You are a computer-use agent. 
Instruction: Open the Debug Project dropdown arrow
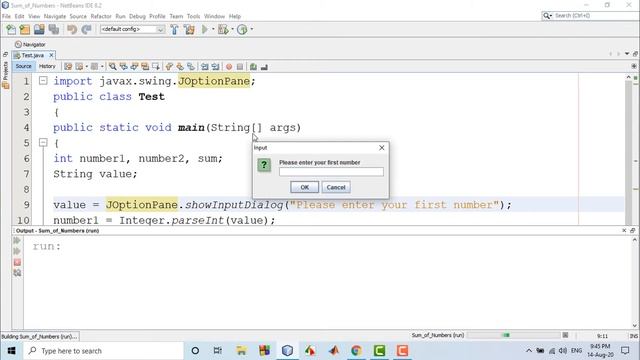232,29
